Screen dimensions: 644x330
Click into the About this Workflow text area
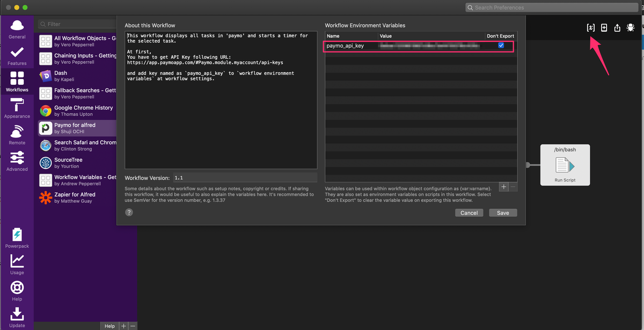221,100
